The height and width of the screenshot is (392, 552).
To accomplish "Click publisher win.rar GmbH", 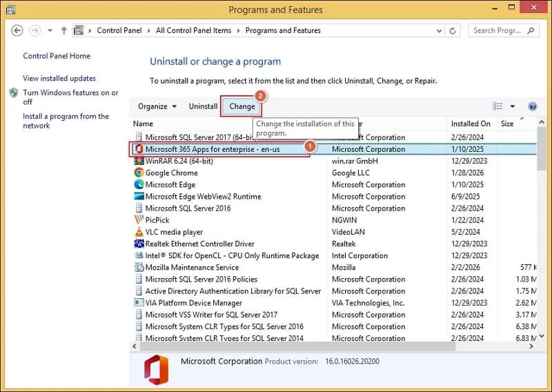I will (355, 161).
